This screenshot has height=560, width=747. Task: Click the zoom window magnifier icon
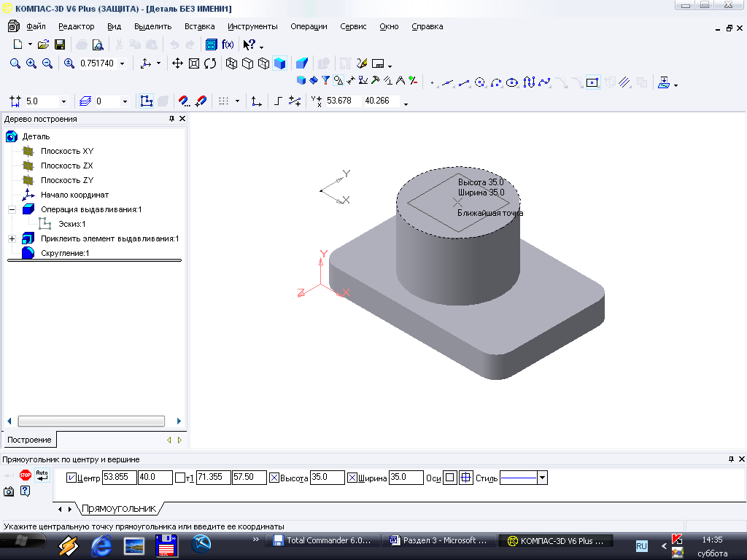click(x=15, y=63)
